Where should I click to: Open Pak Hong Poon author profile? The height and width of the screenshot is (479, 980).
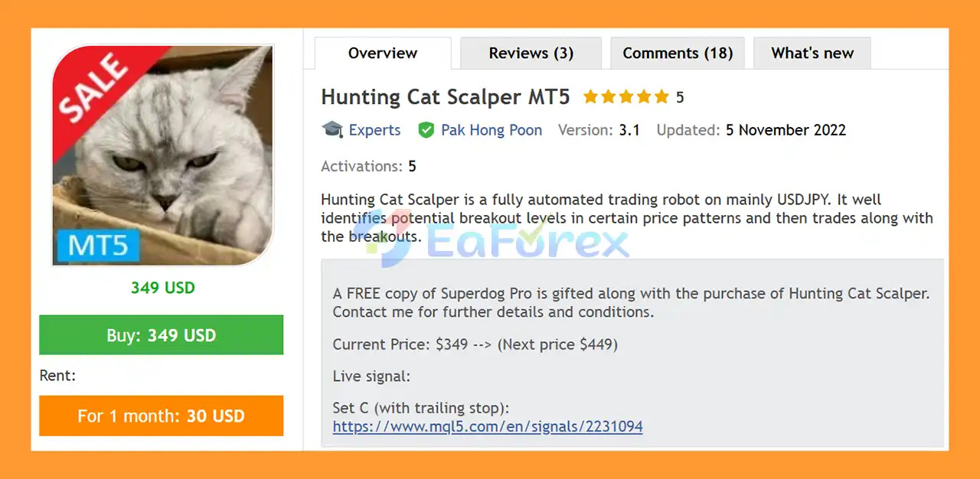[492, 130]
